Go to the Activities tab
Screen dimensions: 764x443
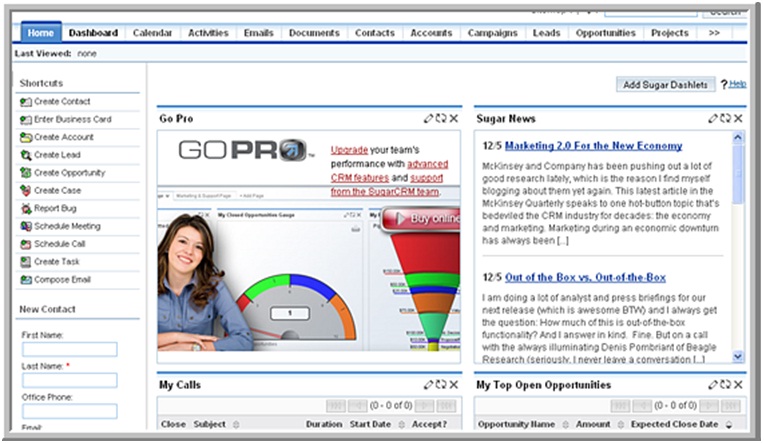pos(208,33)
